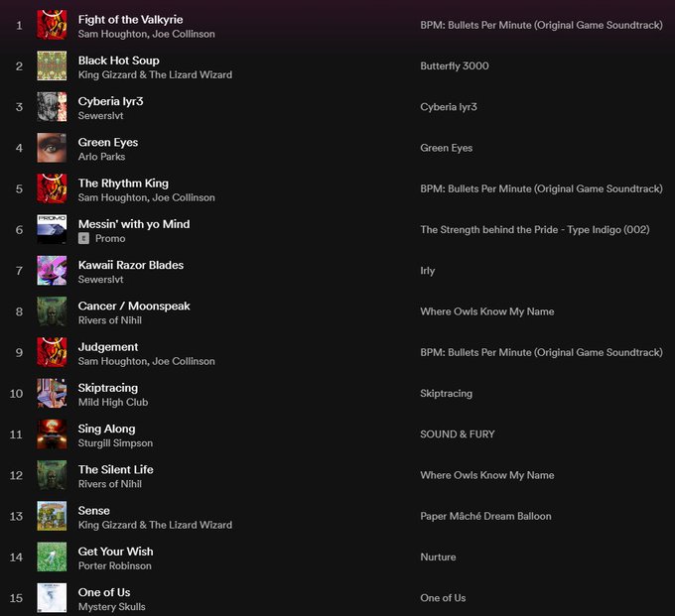The height and width of the screenshot is (616, 675).
Task: Open One of Us album in album column
Action: click(443, 597)
